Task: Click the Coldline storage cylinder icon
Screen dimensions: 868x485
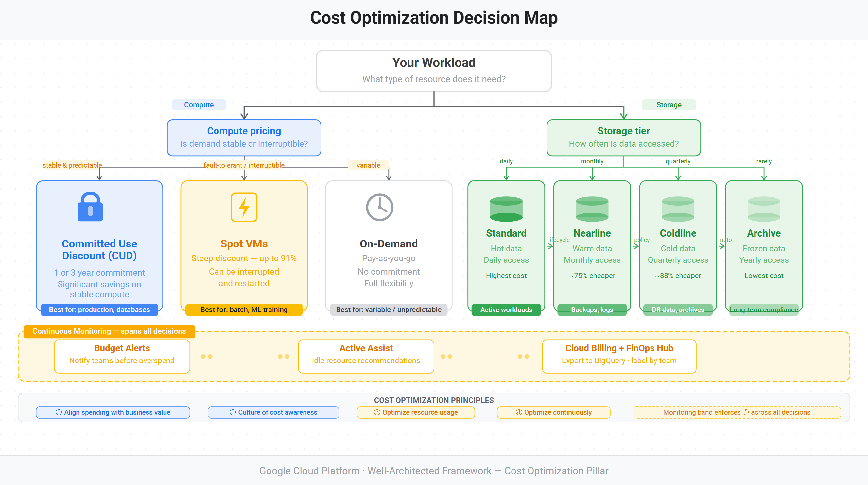Action: click(678, 209)
